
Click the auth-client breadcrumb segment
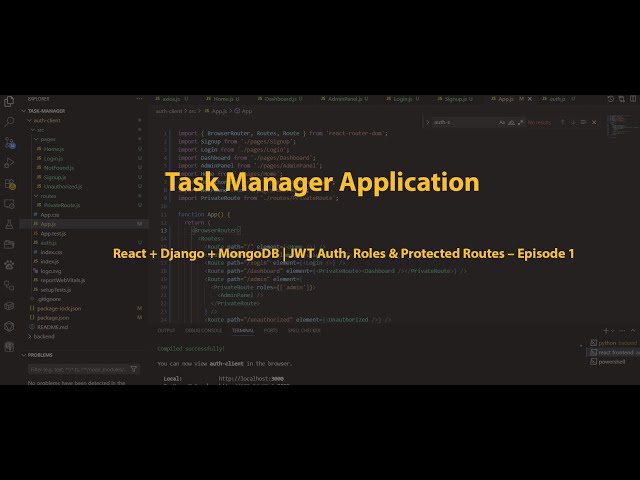click(169, 111)
